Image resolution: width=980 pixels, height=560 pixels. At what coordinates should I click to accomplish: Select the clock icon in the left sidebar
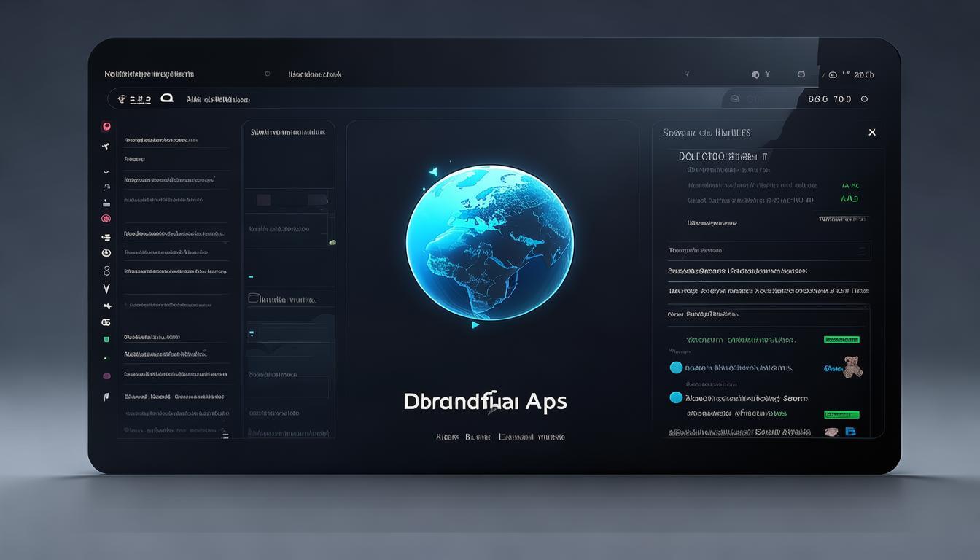[x=106, y=252]
